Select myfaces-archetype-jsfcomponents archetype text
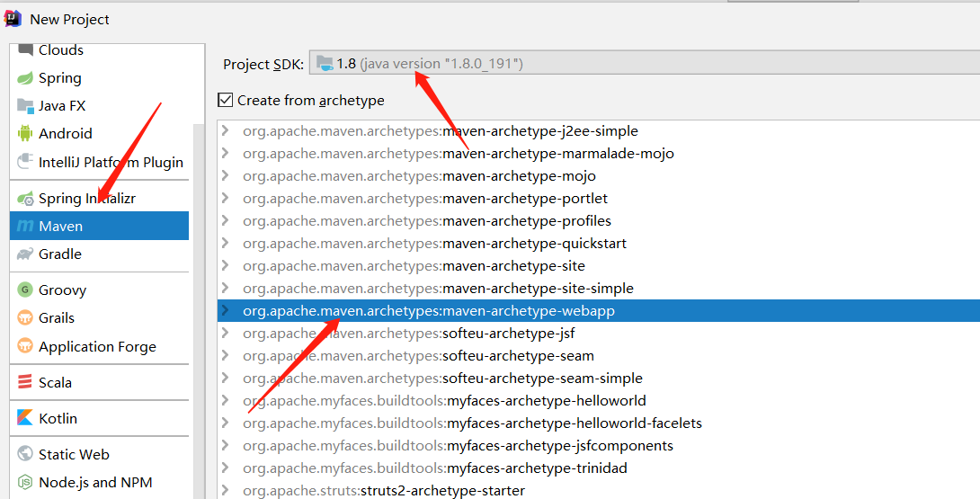This screenshot has width=980, height=499. point(561,446)
